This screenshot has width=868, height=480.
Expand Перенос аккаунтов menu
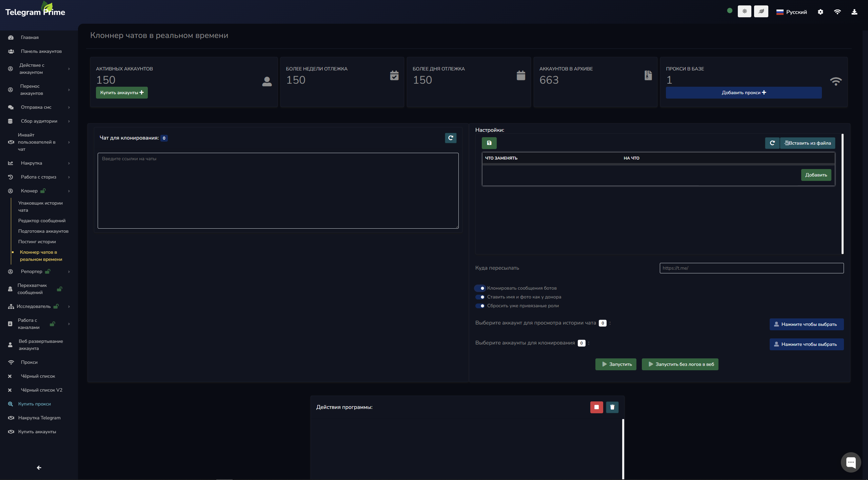39,90
